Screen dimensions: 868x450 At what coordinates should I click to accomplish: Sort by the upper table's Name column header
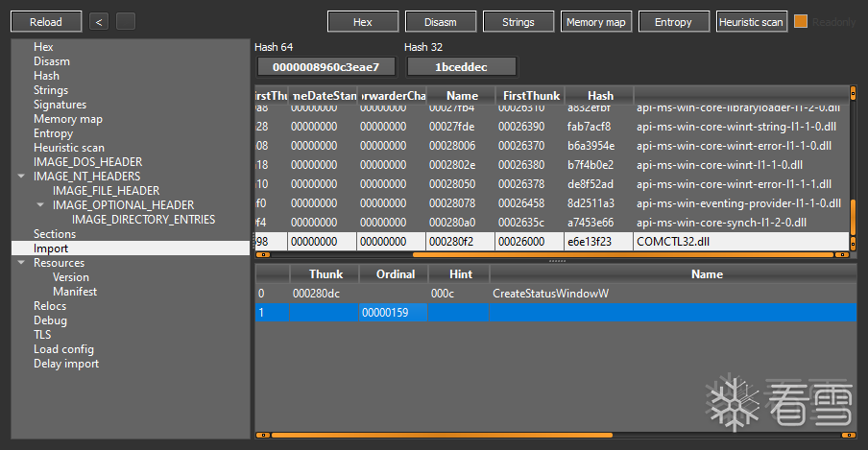[x=461, y=96]
